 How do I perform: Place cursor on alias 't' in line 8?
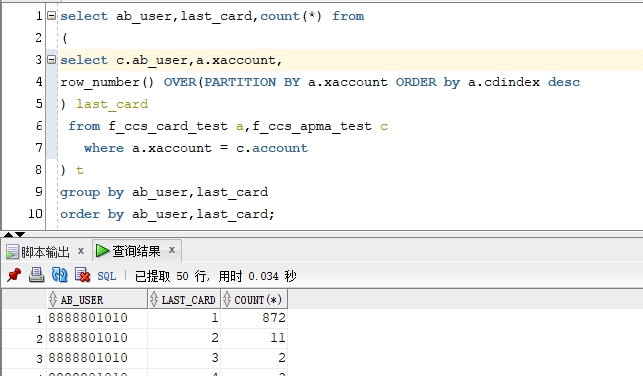coord(80,170)
